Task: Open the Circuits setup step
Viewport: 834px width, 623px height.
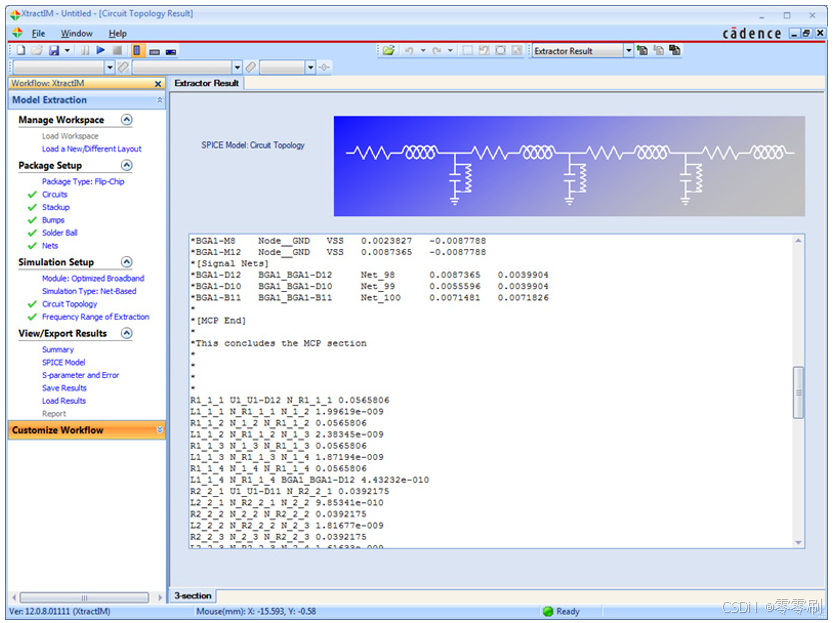Action: coord(55,195)
